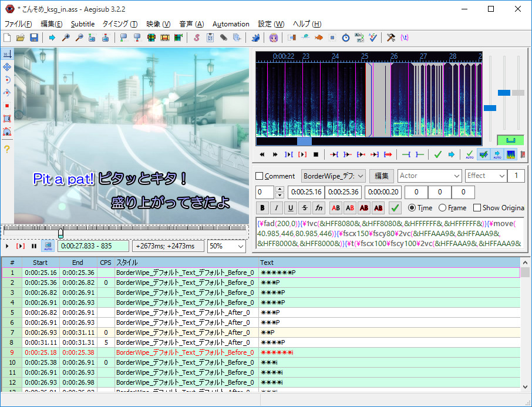Viewport: 532px width, 407px height.
Task: Toggle video auto-scroll AUTO button
Action: (48, 245)
